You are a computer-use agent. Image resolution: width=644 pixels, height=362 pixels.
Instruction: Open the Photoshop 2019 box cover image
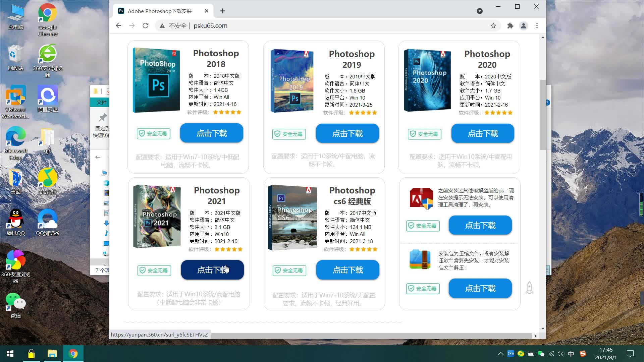pos(292,81)
